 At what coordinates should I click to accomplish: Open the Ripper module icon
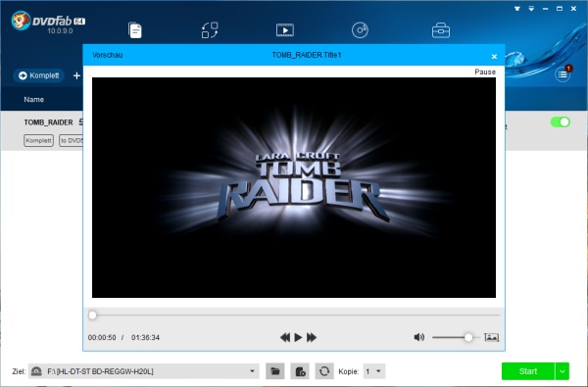(210, 30)
